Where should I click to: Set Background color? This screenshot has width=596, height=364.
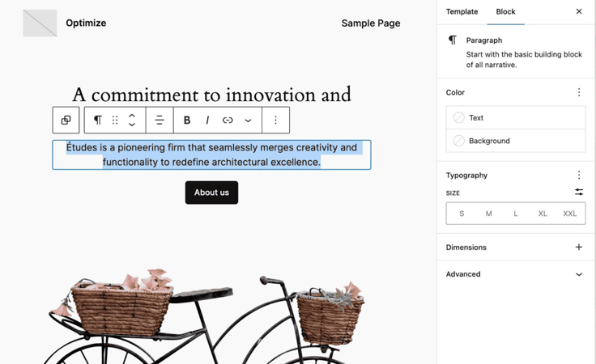[x=516, y=141]
